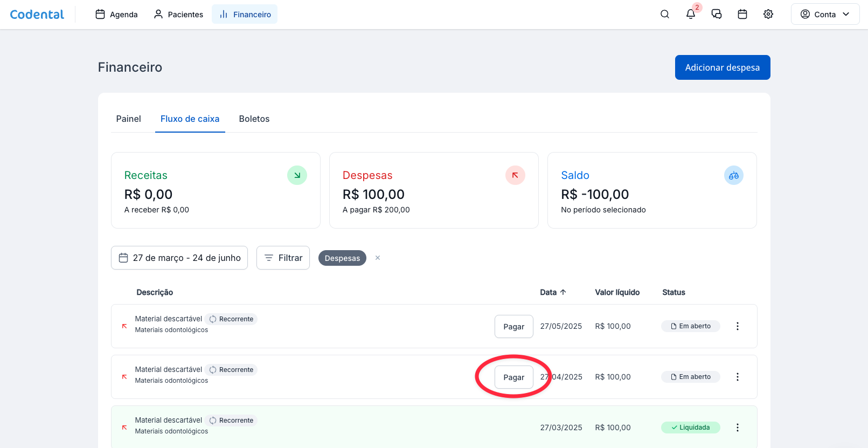Viewport: 868px width, 448px height.
Task: Open options menu for 27/03/2025 expense
Action: point(738,428)
